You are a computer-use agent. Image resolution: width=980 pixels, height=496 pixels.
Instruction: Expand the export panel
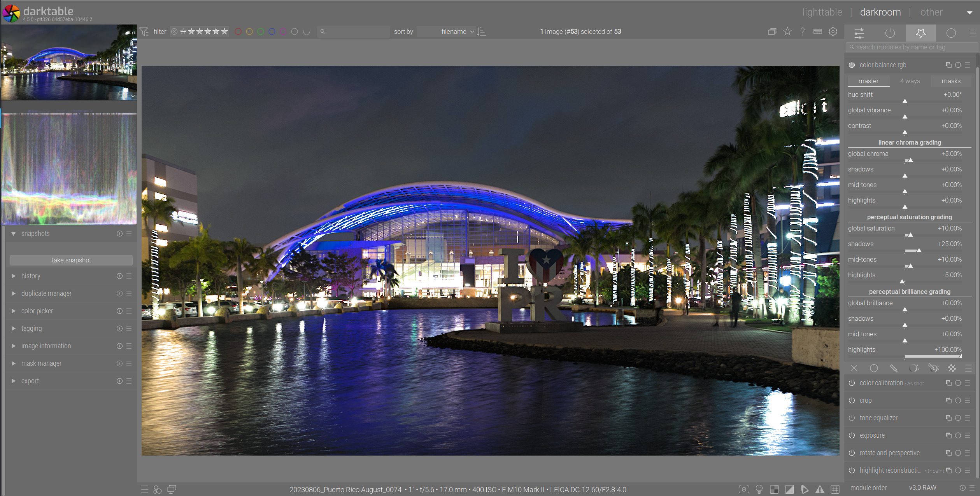tap(30, 381)
